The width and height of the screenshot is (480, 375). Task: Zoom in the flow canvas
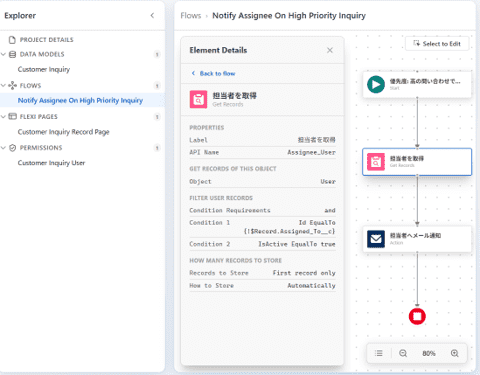point(455,353)
